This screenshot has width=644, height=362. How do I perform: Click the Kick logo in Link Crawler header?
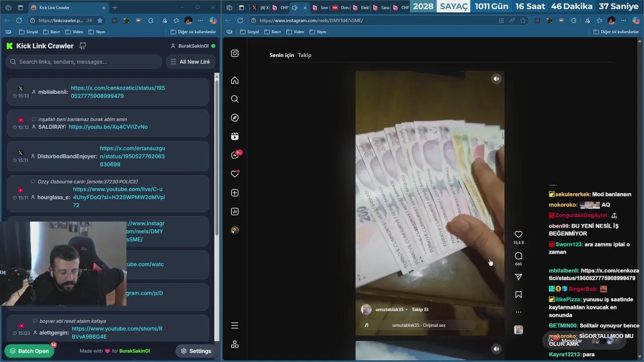(10, 46)
